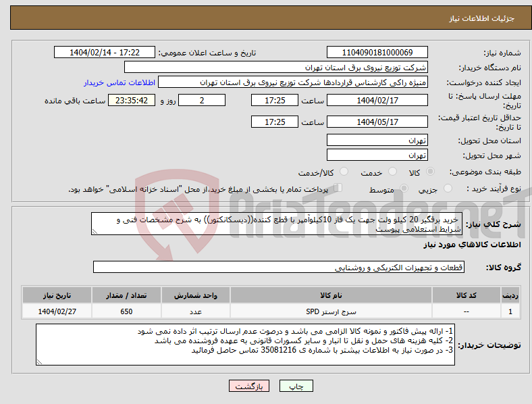This screenshot has width=532, height=404.
Task: Click the need number field 1104090181000069
Action: point(377,52)
